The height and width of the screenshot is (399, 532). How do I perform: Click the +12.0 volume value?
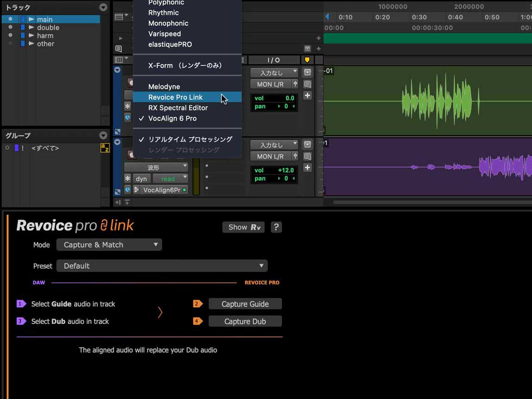pos(286,170)
